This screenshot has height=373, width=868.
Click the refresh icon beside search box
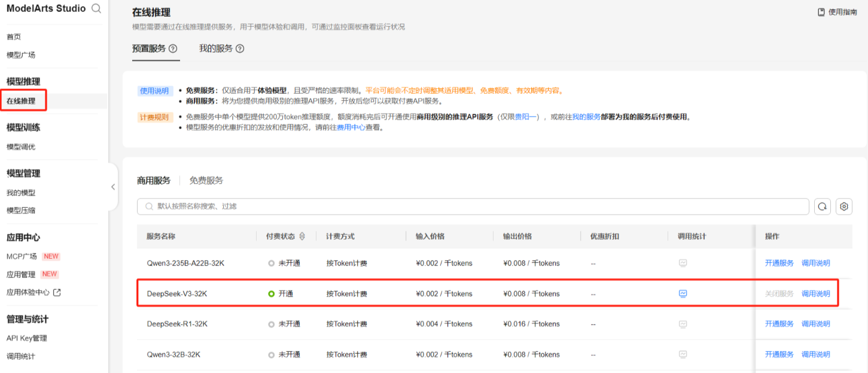tap(823, 206)
